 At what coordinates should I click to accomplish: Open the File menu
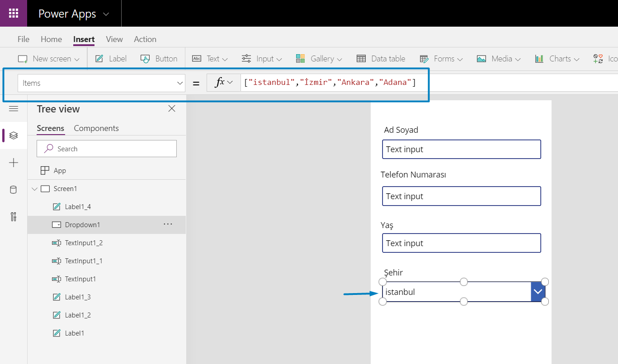click(24, 39)
